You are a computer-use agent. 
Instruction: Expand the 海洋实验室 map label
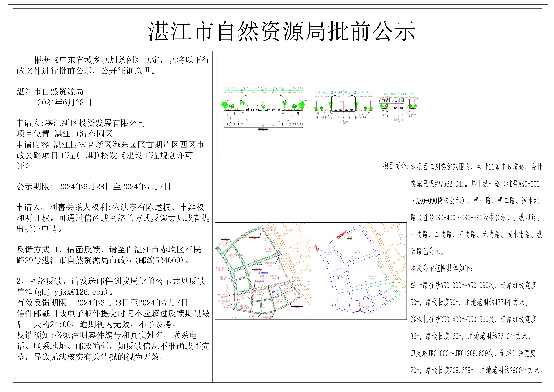(x=263, y=273)
